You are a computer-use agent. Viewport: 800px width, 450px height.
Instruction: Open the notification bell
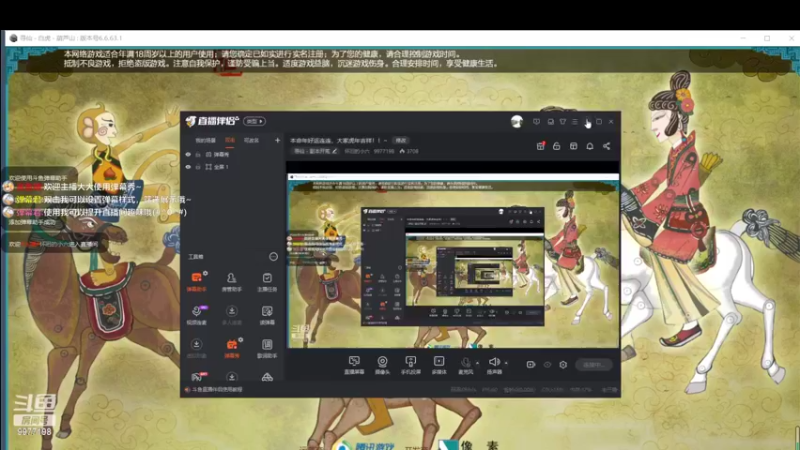[x=590, y=146]
